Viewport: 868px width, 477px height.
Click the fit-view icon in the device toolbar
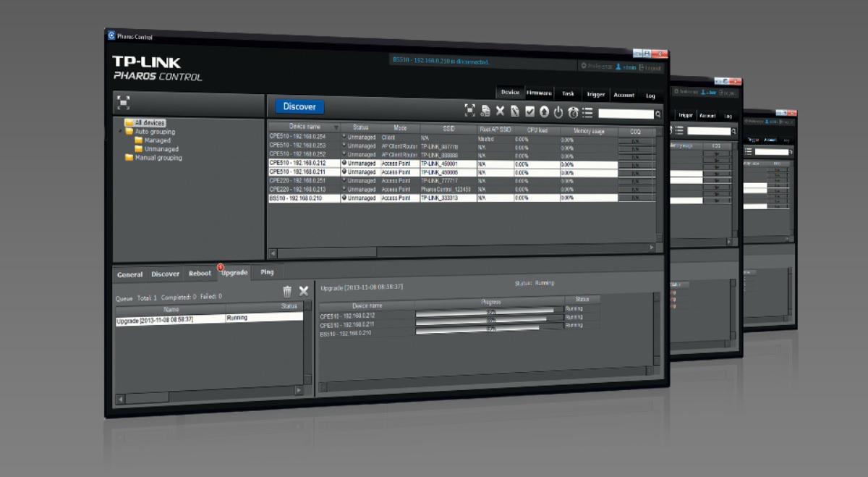tap(470, 111)
